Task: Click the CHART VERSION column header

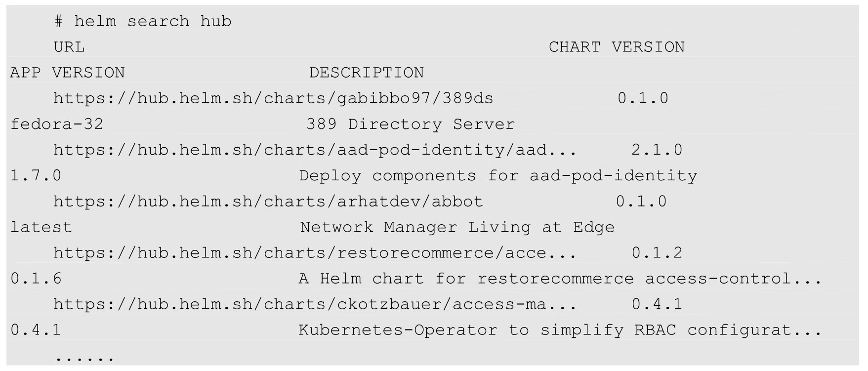Action: coord(617,47)
